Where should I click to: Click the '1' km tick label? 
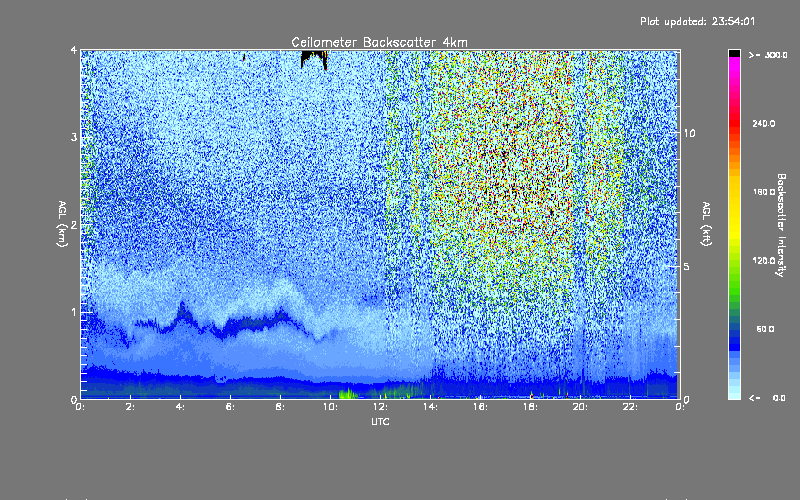tap(74, 312)
